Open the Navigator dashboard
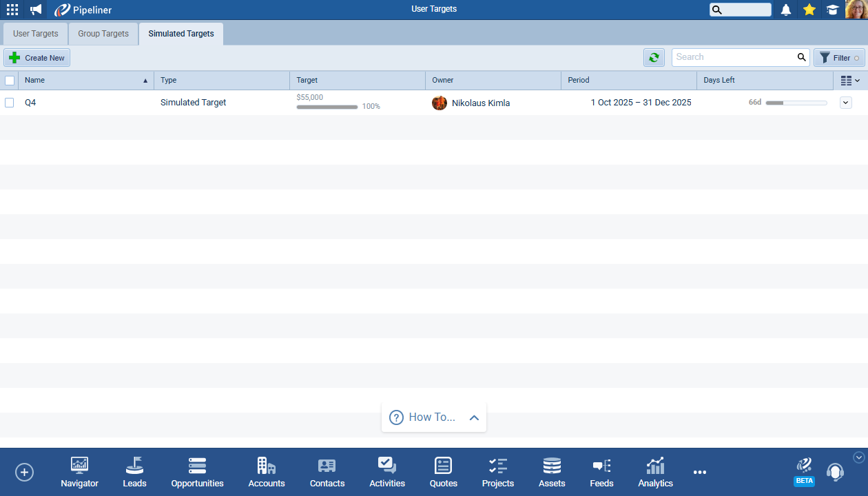868x496 pixels. pos(79,473)
